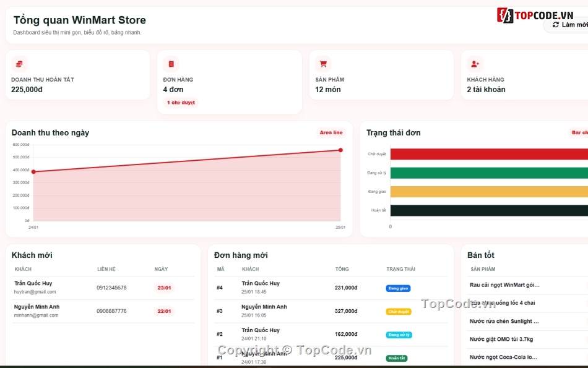
Task: Open order #2 row
Action: tap(331, 334)
